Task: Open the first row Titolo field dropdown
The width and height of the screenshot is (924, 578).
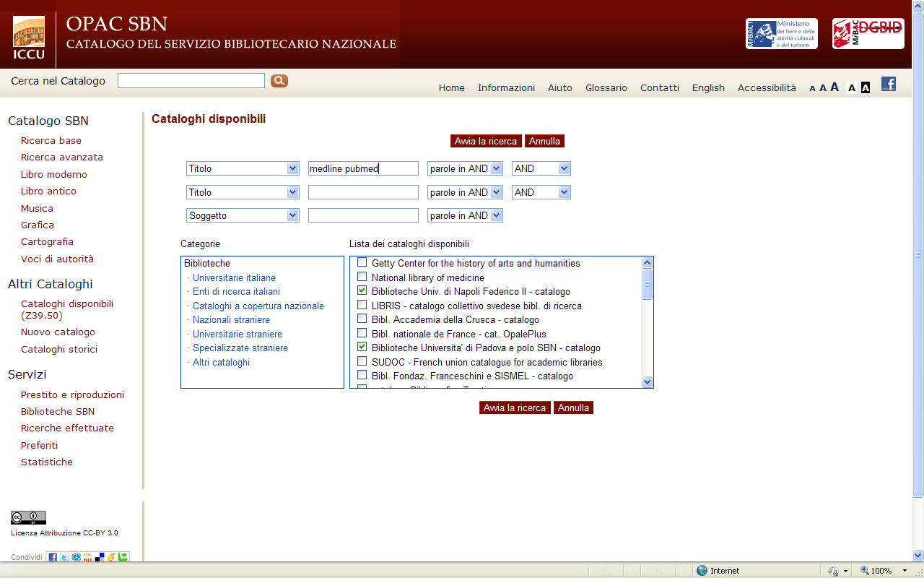Action: tap(243, 168)
